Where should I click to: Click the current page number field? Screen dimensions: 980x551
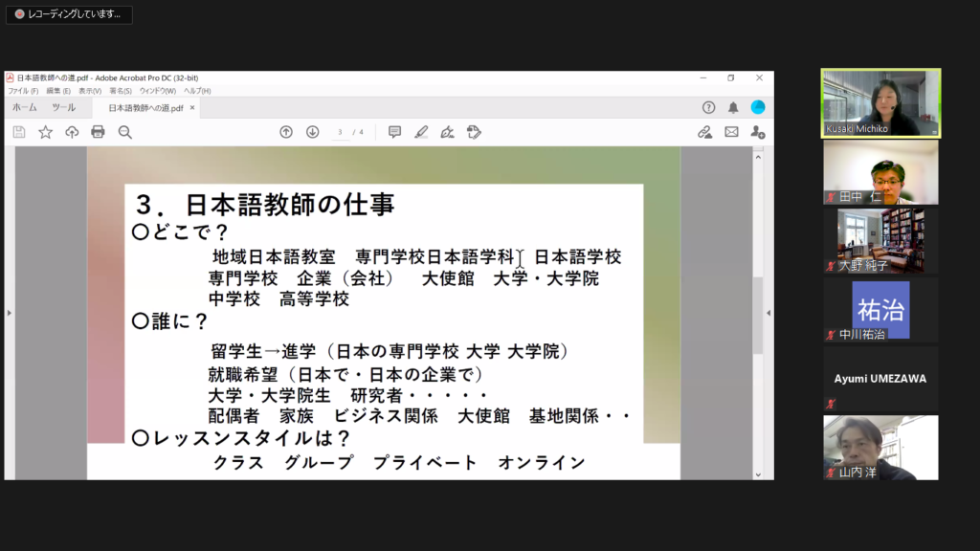pos(340,132)
